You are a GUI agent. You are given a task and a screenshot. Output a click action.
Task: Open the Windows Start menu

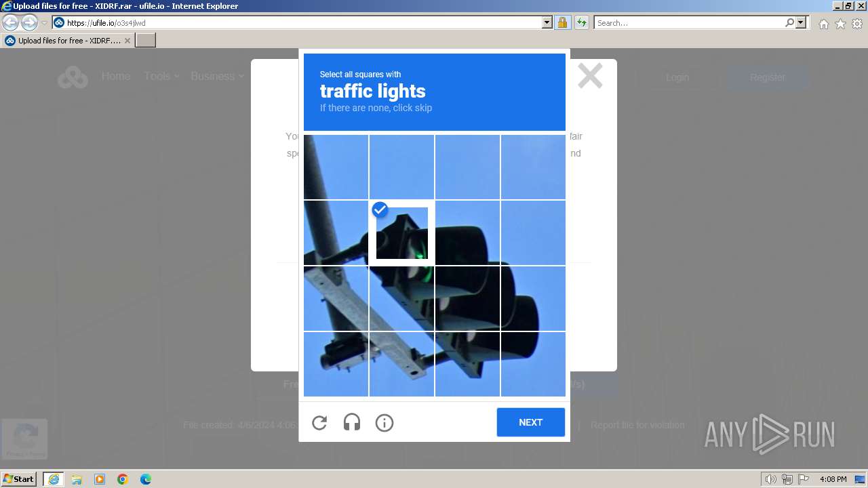point(19,479)
